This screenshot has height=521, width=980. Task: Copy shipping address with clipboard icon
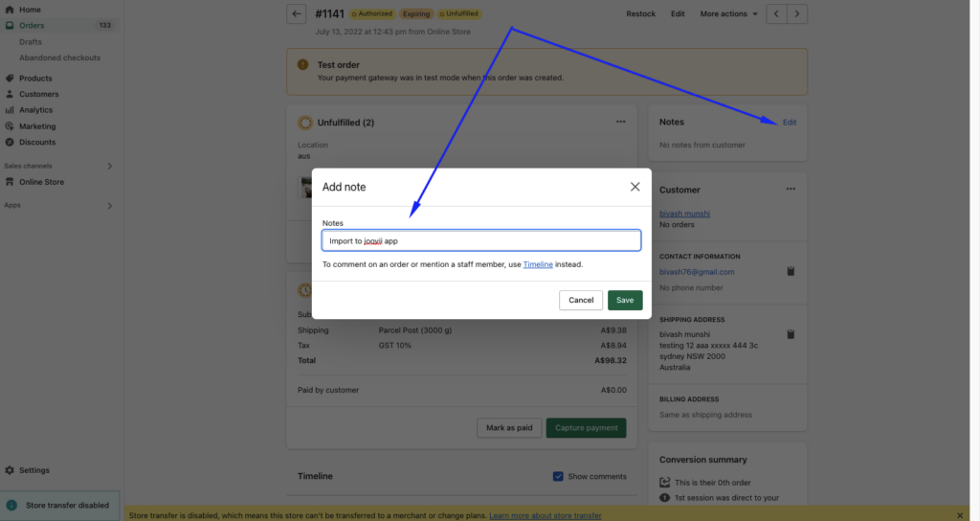(x=791, y=334)
